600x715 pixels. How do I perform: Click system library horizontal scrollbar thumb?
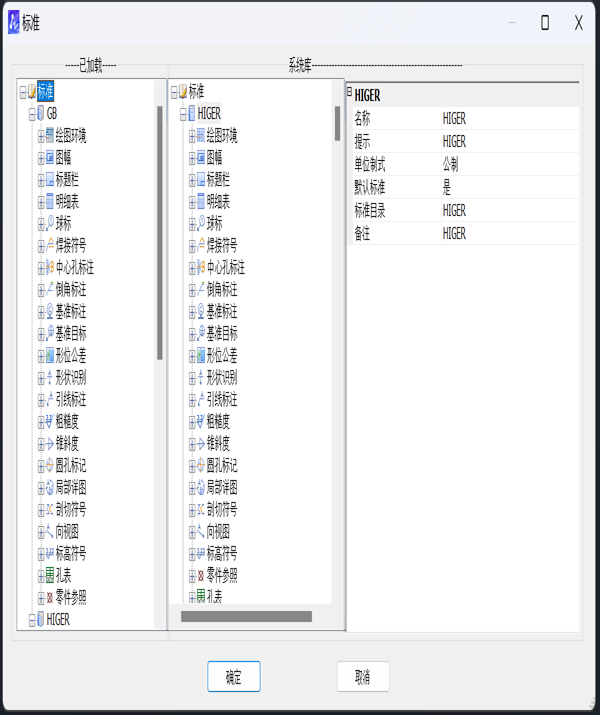[x=246, y=617]
